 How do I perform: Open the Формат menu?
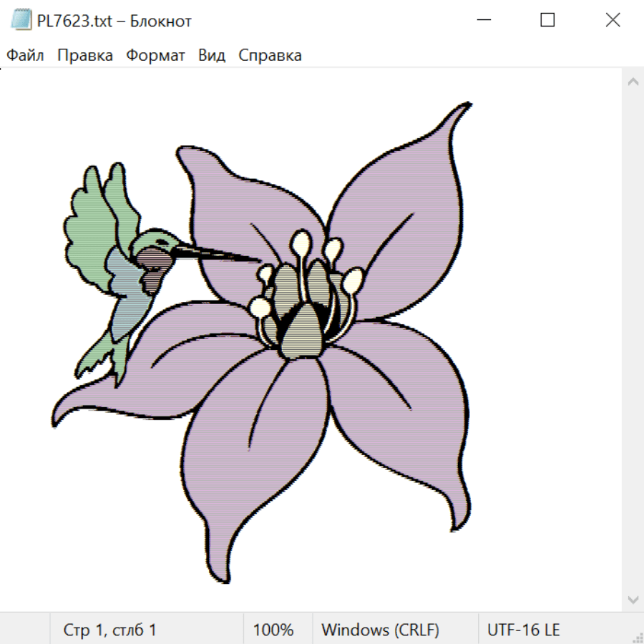tap(155, 56)
